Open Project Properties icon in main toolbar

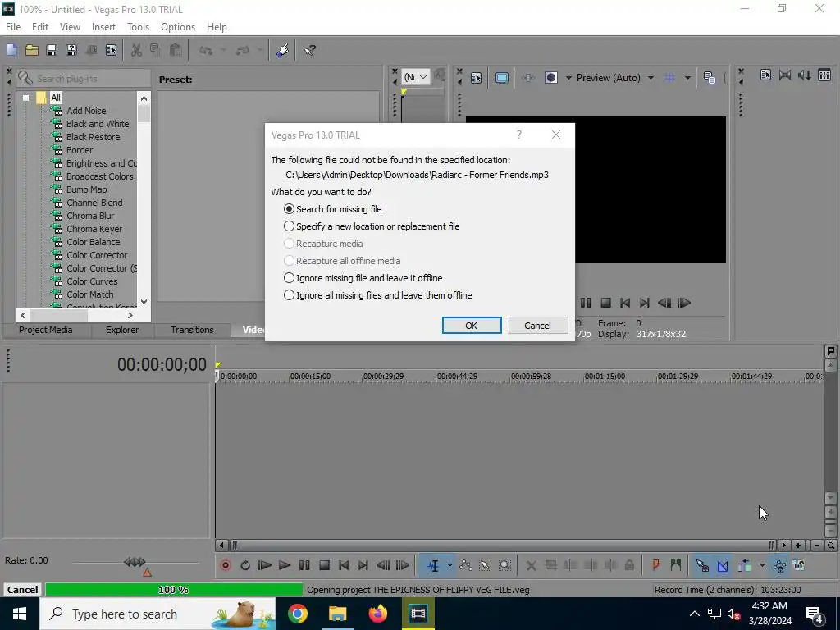tap(111, 50)
